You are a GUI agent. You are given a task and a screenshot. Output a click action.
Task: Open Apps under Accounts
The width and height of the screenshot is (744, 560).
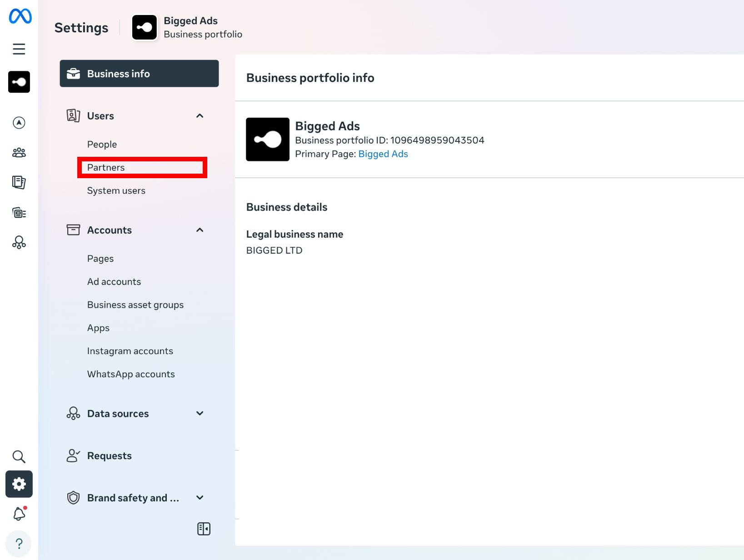tap(98, 328)
